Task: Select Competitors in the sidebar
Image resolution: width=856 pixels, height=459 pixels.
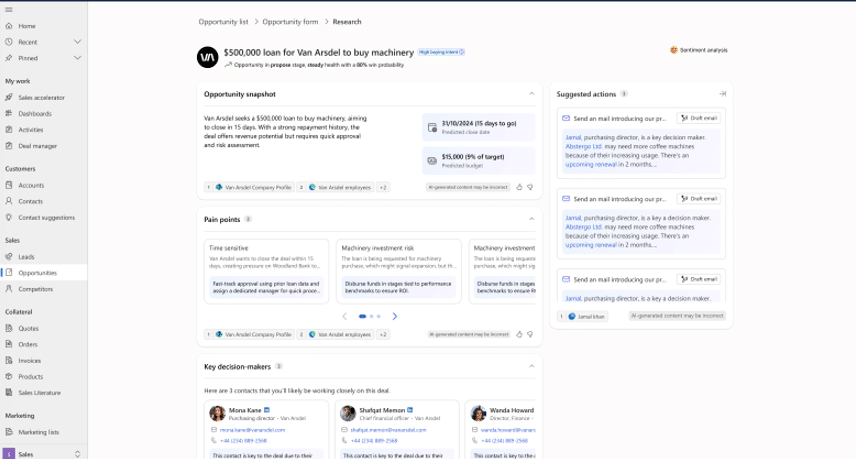Action: pyautogui.click(x=35, y=288)
